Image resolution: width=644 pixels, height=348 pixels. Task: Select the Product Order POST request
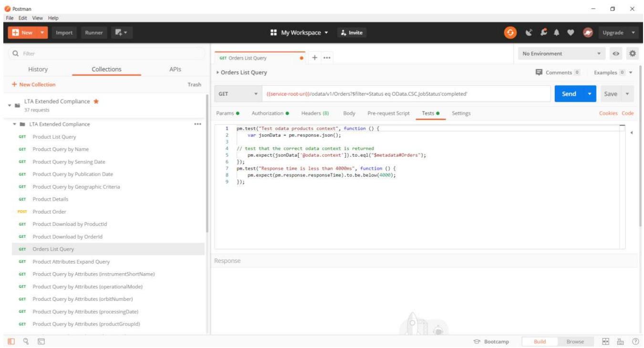click(108, 212)
